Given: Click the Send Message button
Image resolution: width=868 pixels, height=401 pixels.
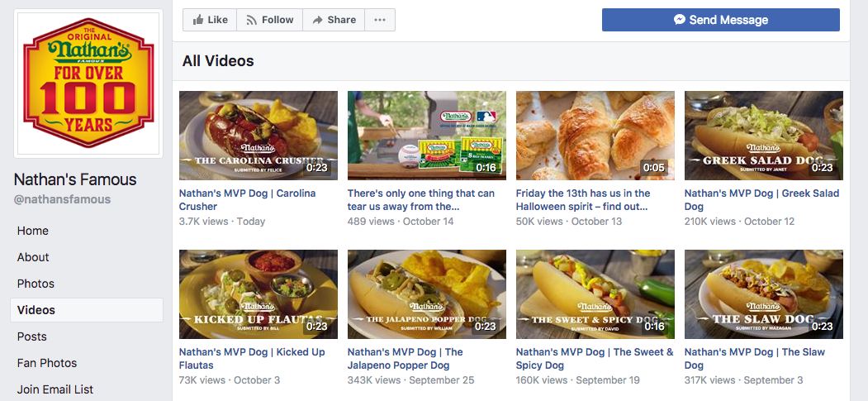Looking at the screenshot, I should (x=721, y=20).
